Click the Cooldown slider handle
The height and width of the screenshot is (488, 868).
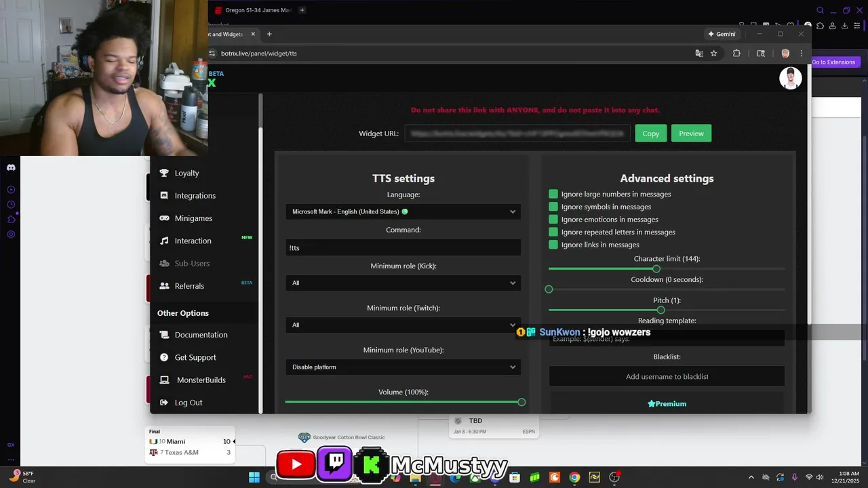(549, 289)
